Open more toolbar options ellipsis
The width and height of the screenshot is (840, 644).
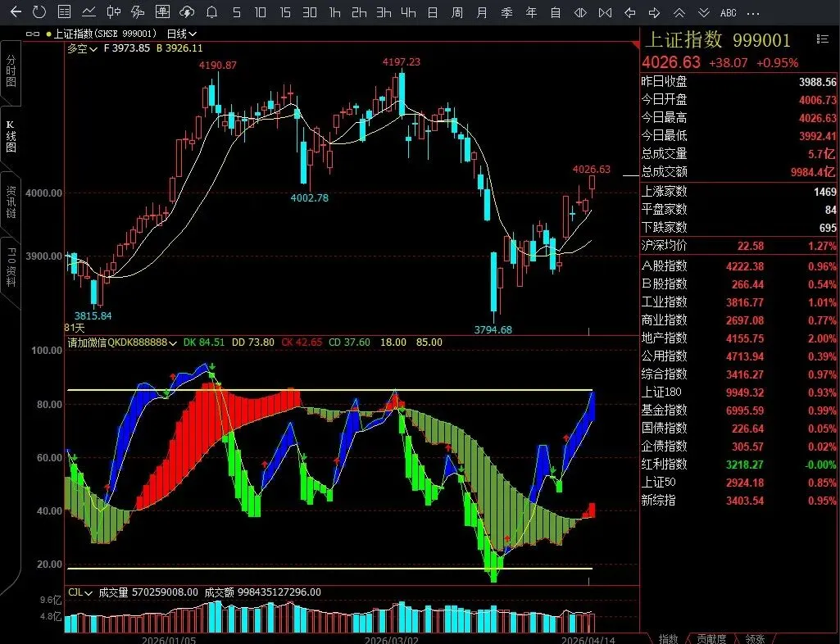pyautogui.click(x=752, y=13)
